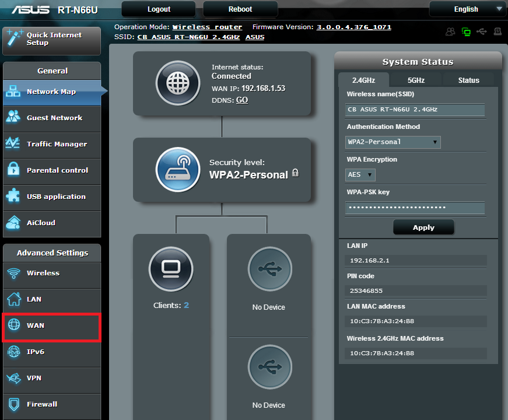The width and height of the screenshot is (508, 420).
Task: Switch to the 2.4GHz tab
Action: click(x=363, y=80)
